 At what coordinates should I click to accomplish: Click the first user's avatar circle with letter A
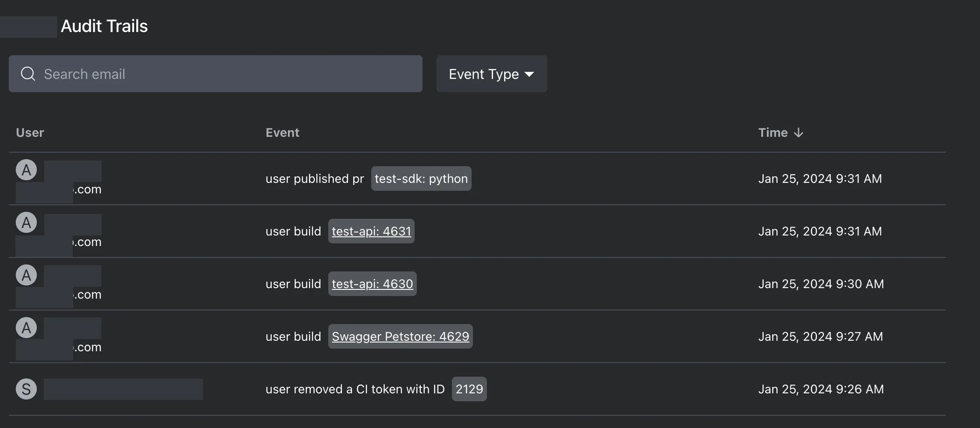[26, 169]
